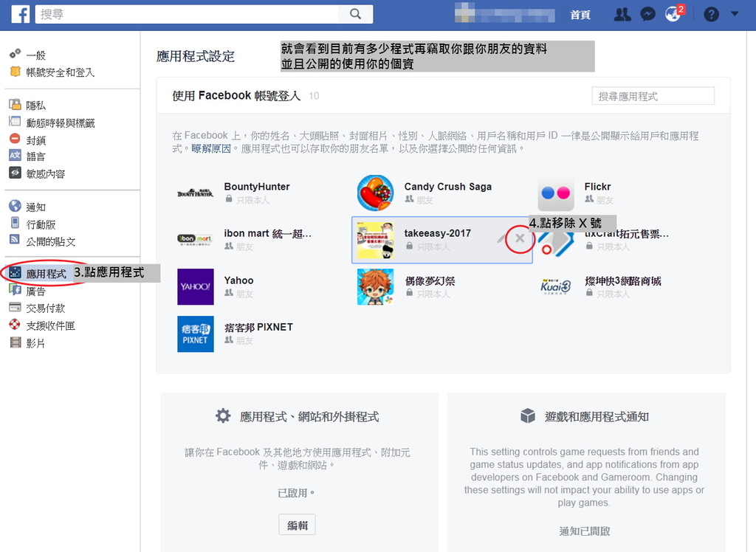
Task: Open the ibon mart 統一超 name
Action: [x=267, y=233]
